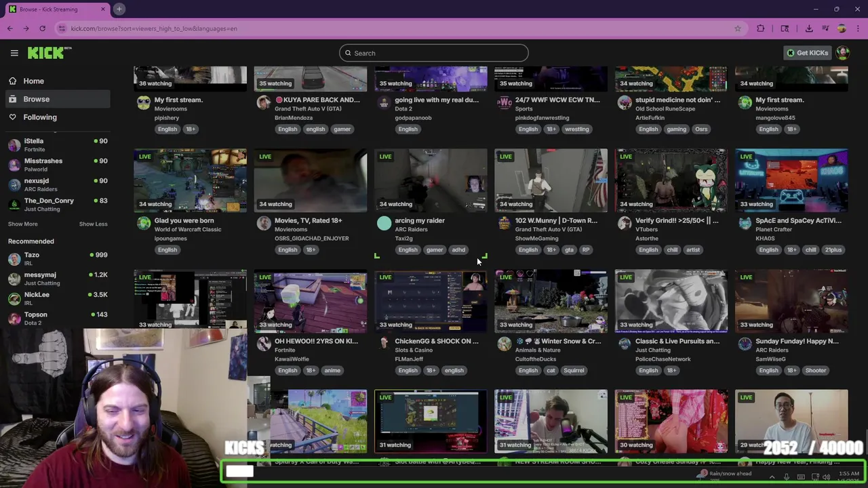Open messymaj recommended channel
868x488 pixels.
pyautogui.click(x=57, y=279)
